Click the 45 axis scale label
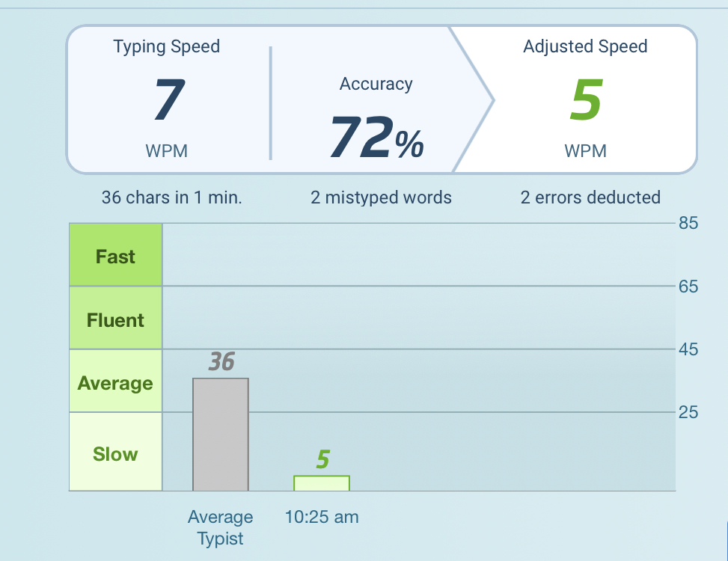The height and width of the screenshot is (561, 728). click(688, 349)
